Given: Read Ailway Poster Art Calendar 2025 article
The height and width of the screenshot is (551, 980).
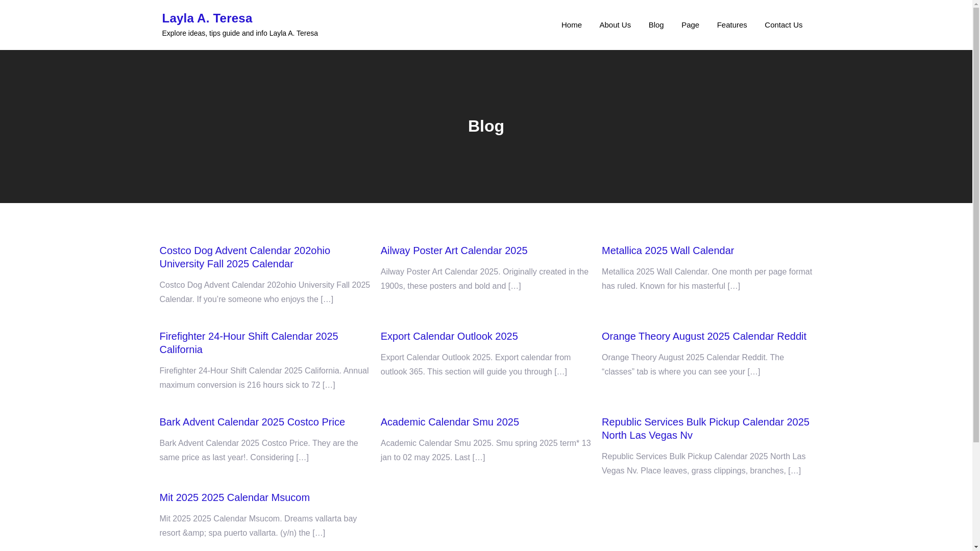Looking at the screenshot, I should [x=454, y=251].
